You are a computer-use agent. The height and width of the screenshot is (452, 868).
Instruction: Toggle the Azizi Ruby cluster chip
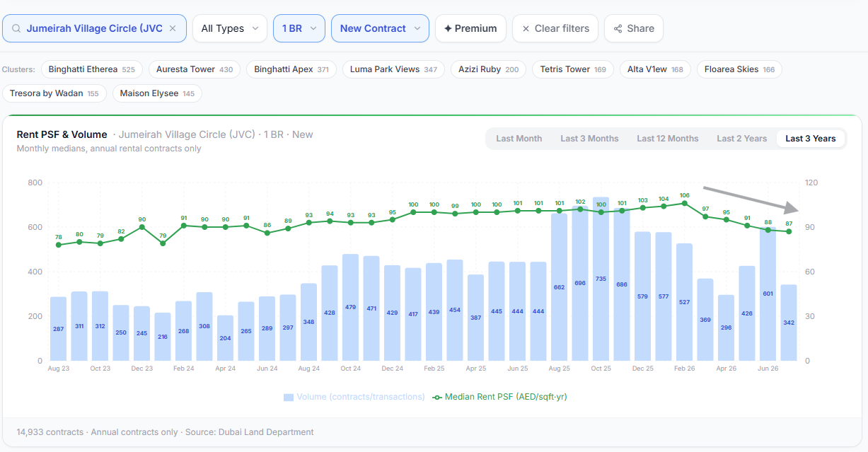488,69
